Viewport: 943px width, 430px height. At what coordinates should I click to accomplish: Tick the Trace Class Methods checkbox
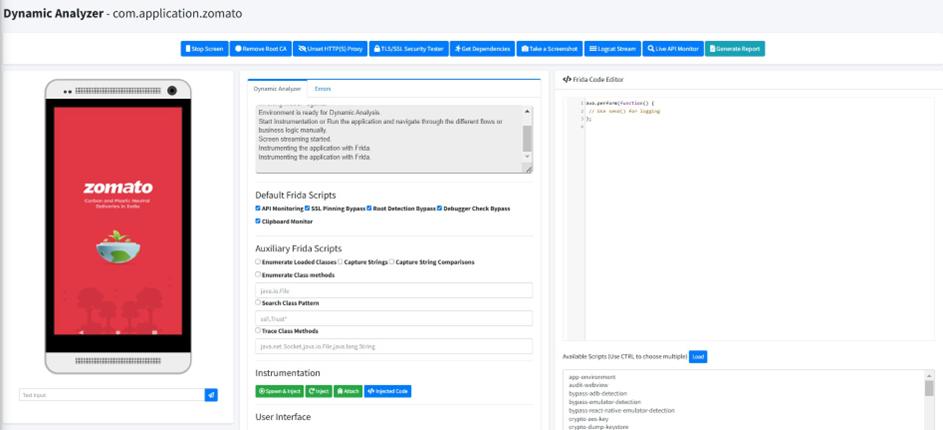point(258,330)
